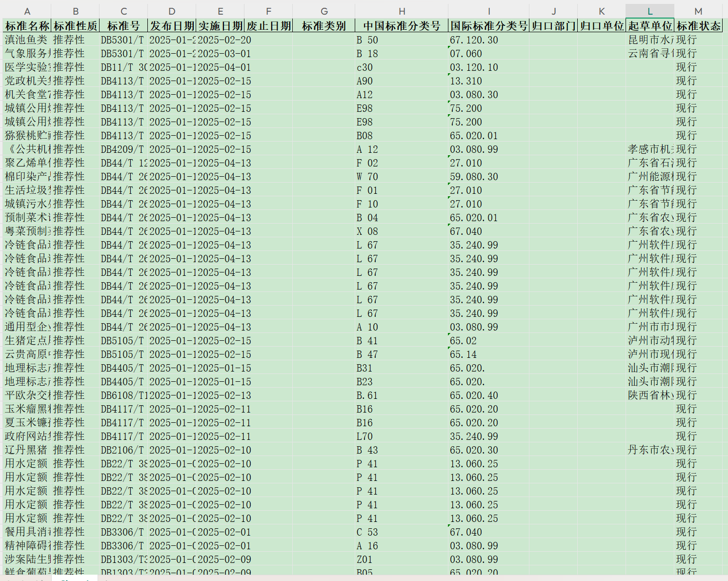
Task: Click the 归口单位 header cell
Action: click(602, 26)
